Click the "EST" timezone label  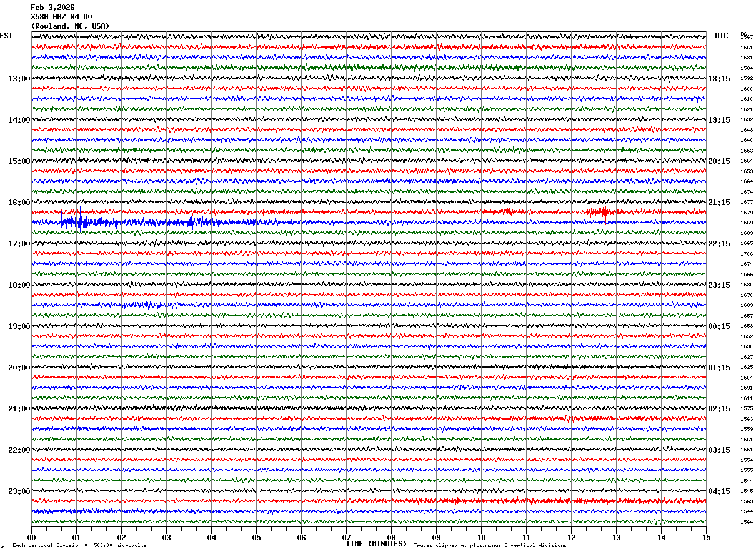[x=6, y=36]
